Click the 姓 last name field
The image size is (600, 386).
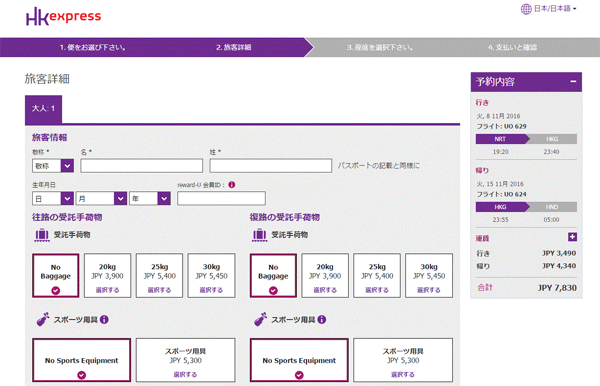pos(271,166)
